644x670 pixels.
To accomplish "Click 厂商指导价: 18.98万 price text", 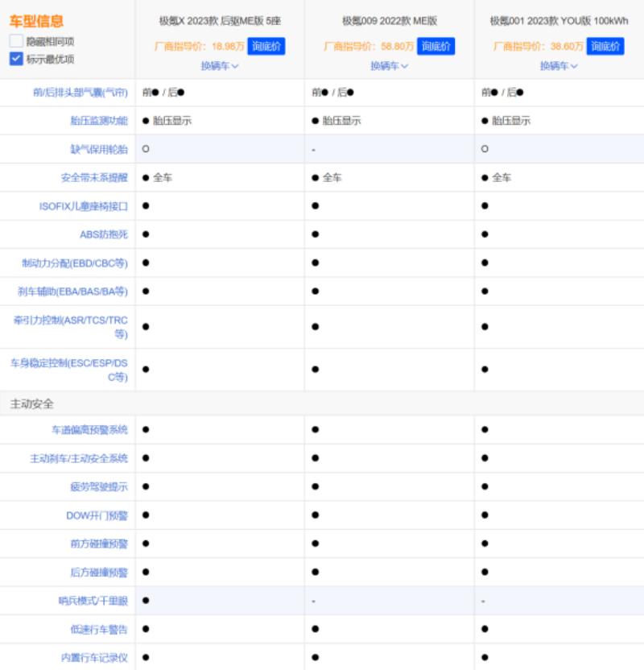I will click(200, 46).
